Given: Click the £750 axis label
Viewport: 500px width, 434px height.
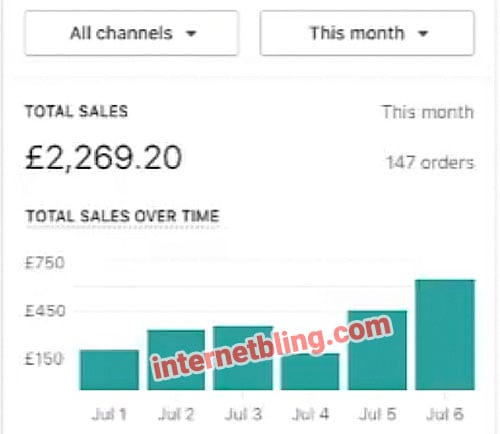Looking at the screenshot, I should (x=45, y=263).
